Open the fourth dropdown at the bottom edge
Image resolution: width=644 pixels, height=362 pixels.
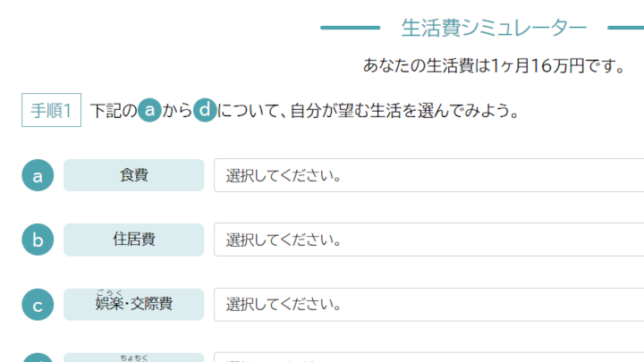pos(428,358)
